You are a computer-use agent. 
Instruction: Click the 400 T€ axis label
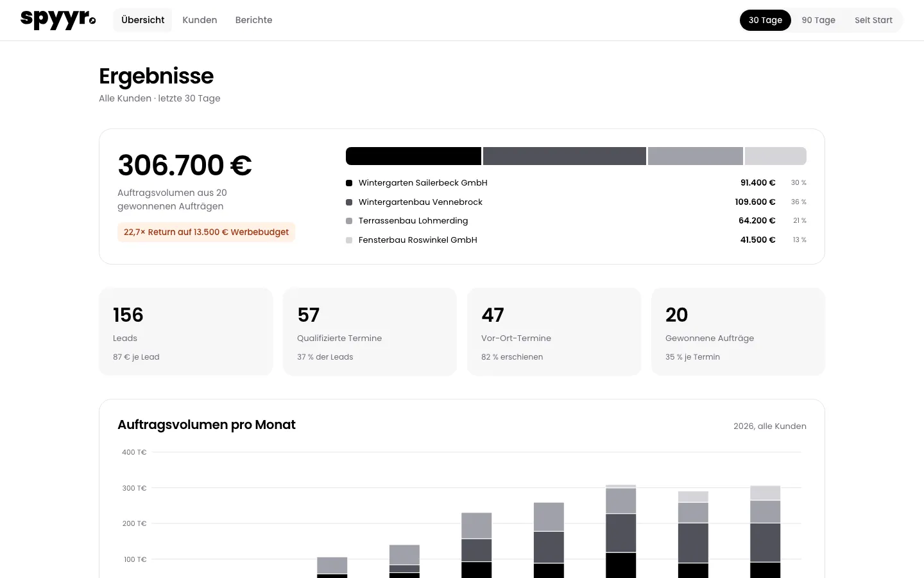click(134, 452)
